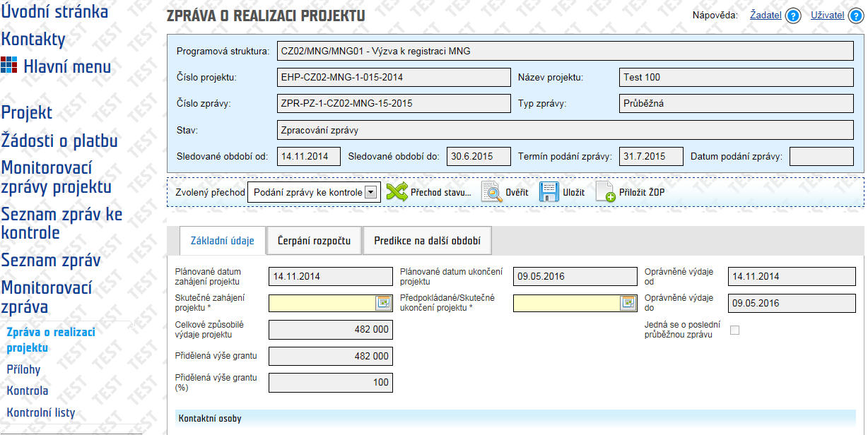Open Uživatel help question-mark icon
Image resolution: width=868 pixels, height=435 pixels.
pos(856,16)
